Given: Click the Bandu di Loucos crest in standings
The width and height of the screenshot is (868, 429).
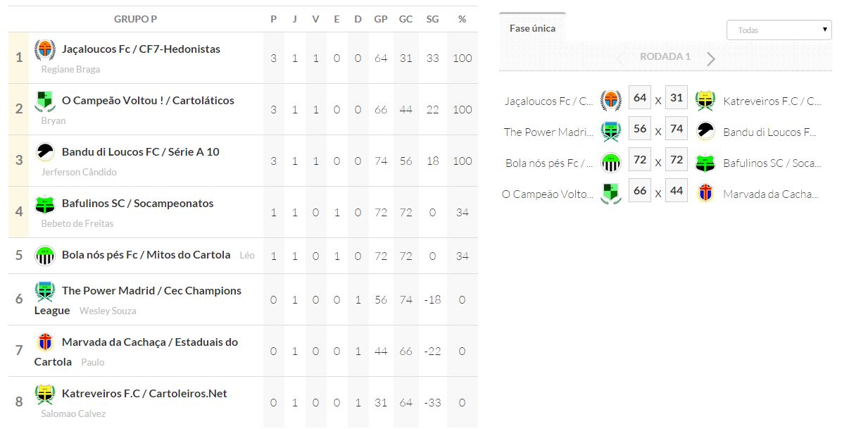Looking at the screenshot, I should click(x=45, y=152).
